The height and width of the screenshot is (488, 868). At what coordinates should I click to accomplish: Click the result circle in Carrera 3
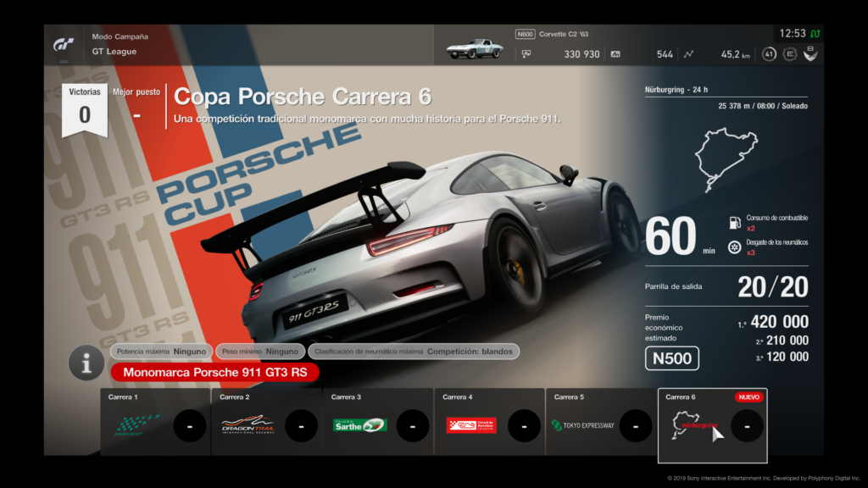coord(413,426)
